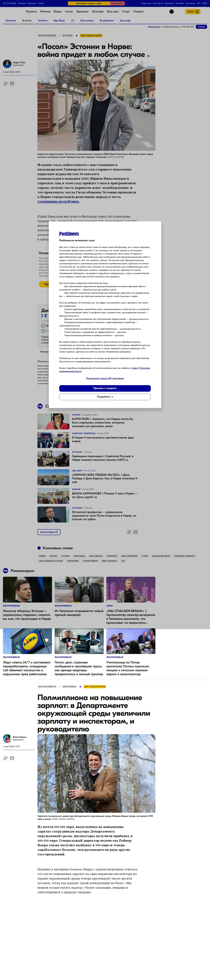This screenshot has width=210, height=980.
Task: Open the Ваш дом menu item
Action: pos(113,11)
